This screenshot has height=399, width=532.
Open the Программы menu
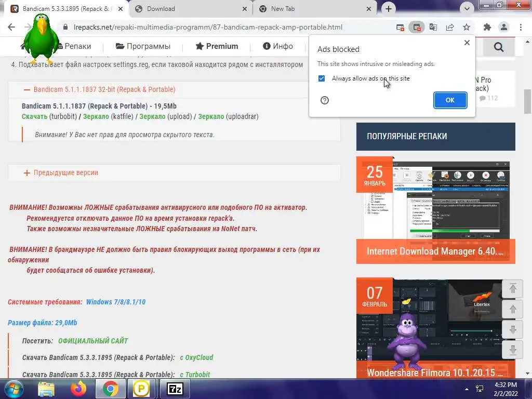click(x=143, y=46)
